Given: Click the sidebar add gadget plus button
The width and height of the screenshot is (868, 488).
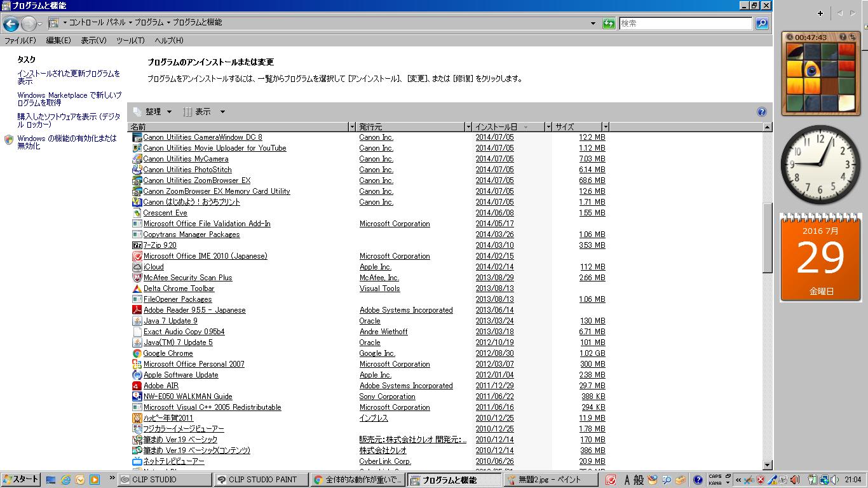Looking at the screenshot, I should tap(820, 13).
